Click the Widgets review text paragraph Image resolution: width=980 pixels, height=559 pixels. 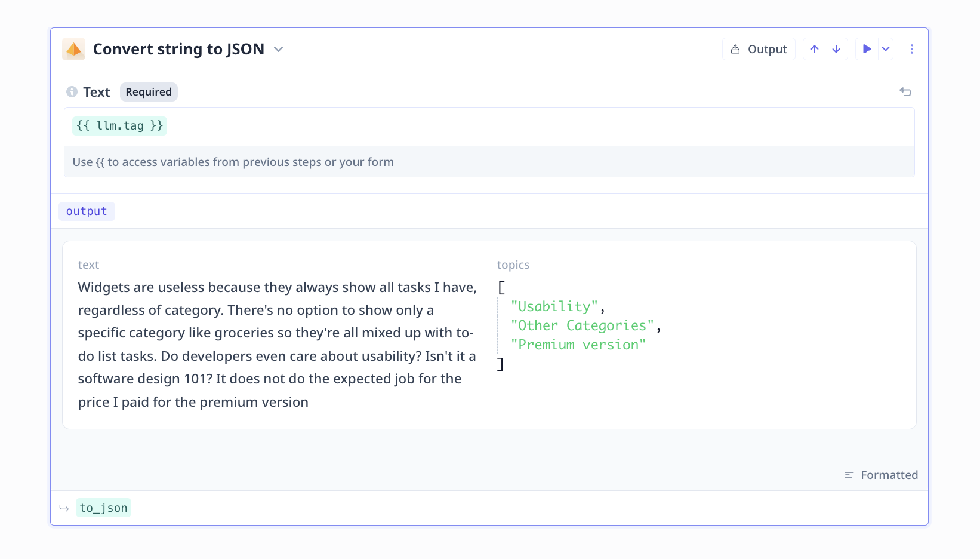point(278,345)
